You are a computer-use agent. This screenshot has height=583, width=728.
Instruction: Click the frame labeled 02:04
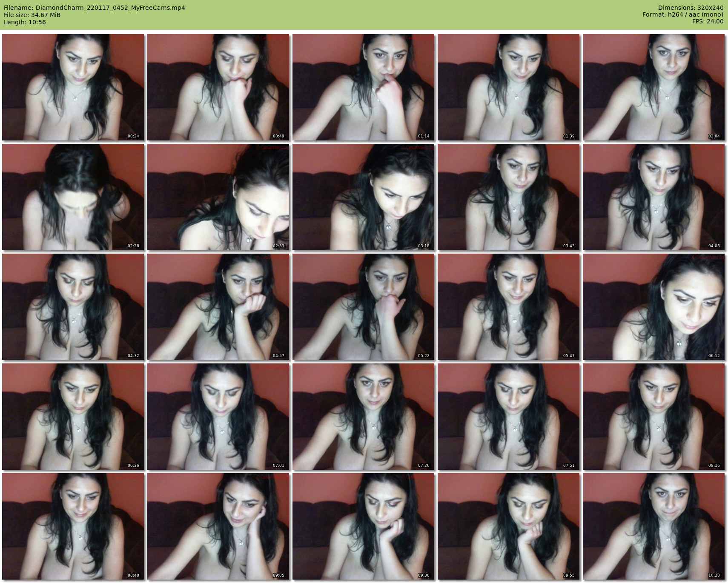pyautogui.click(x=654, y=87)
